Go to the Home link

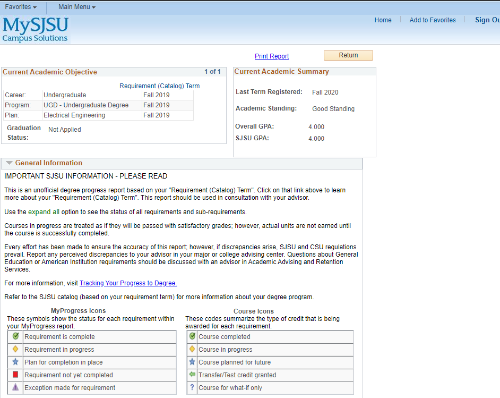coord(383,20)
